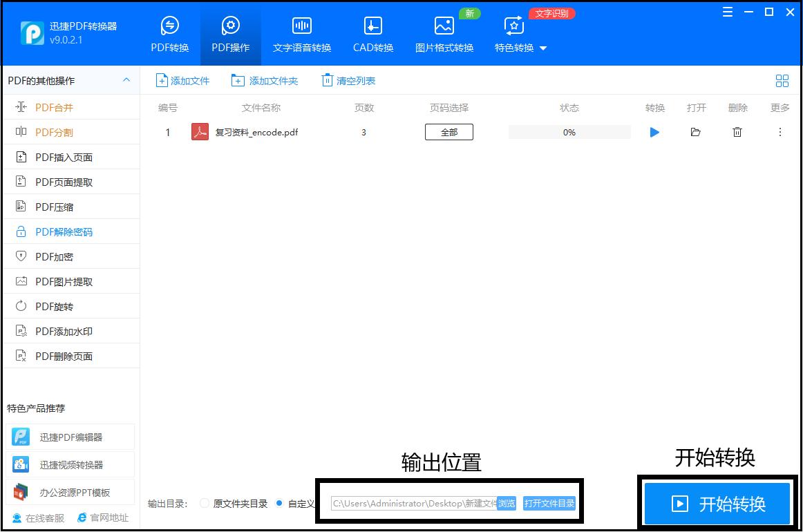Click the 清空列表 clear list button
Image resolution: width=803 pixels, height=532 pixels.
pos(348,80)
